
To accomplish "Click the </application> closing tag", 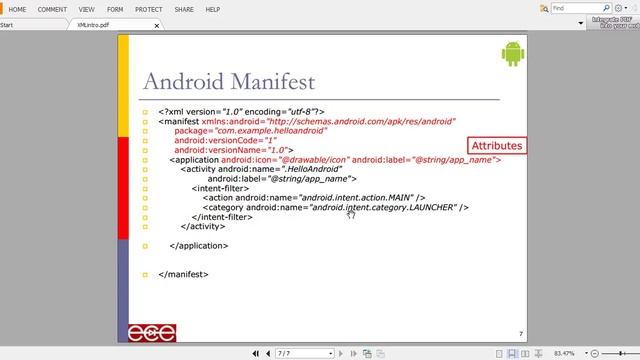I will pyautogui.click(x=199, y=246).
